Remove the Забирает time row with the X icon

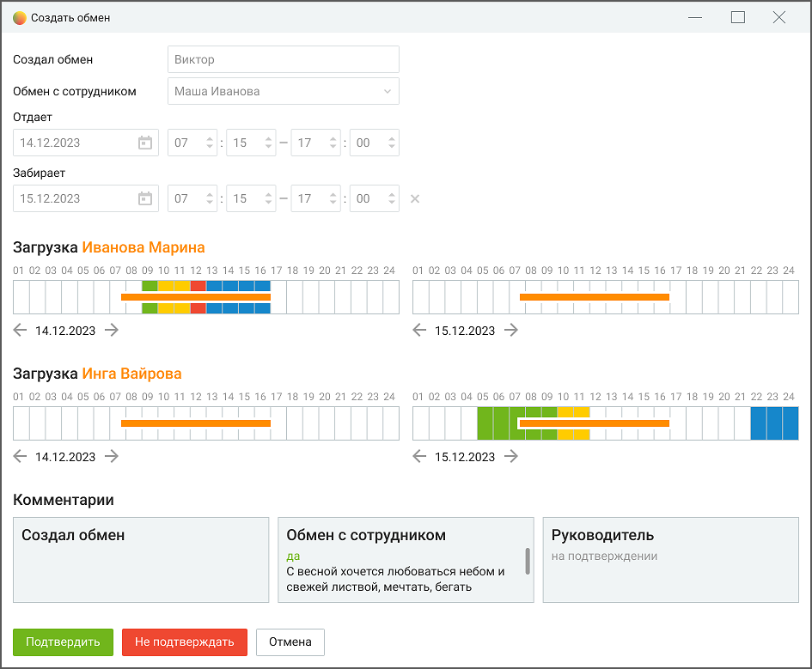pos(415,198)
